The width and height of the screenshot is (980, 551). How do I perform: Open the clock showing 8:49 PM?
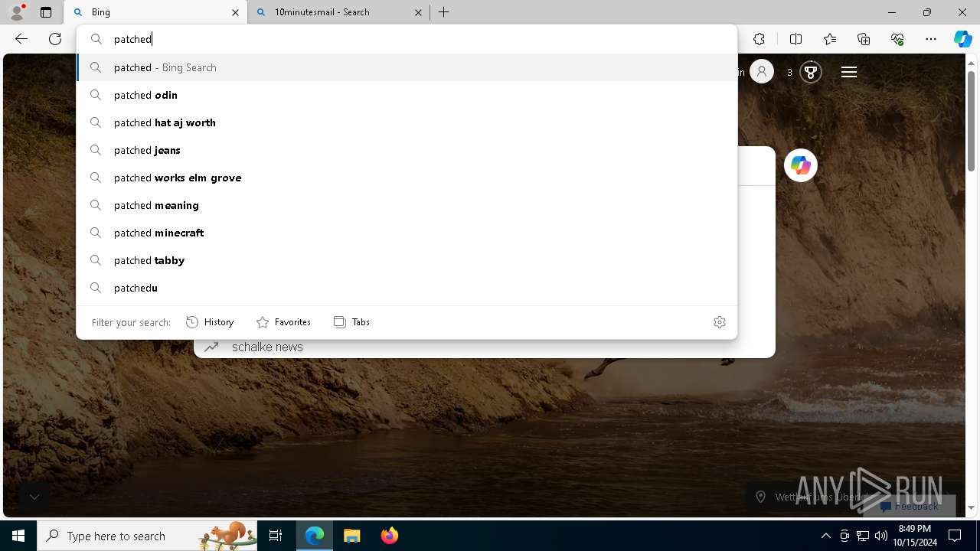coord(915,536)
